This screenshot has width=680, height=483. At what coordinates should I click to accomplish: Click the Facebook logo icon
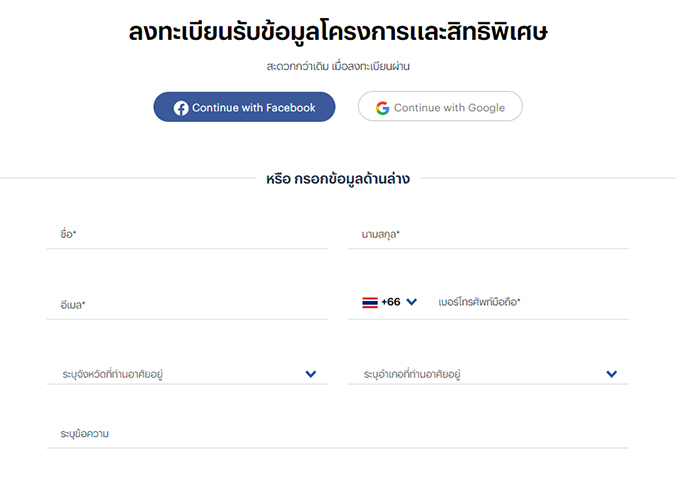[181, 108]
